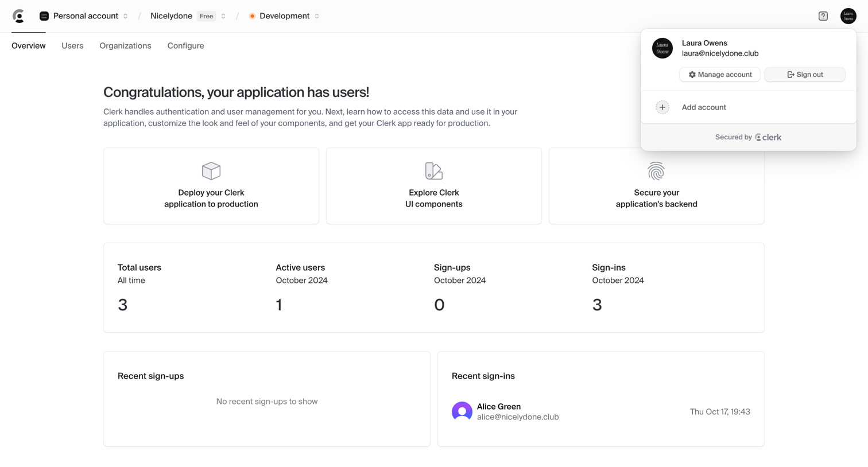868x467 pixels.
Task: Click the Manage account button
Action: tap(720, 75)
